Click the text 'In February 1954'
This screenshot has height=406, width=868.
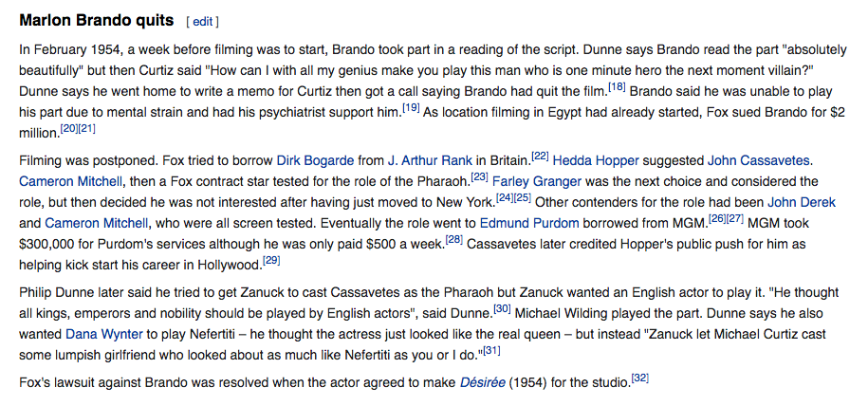[x=68, y=50]
